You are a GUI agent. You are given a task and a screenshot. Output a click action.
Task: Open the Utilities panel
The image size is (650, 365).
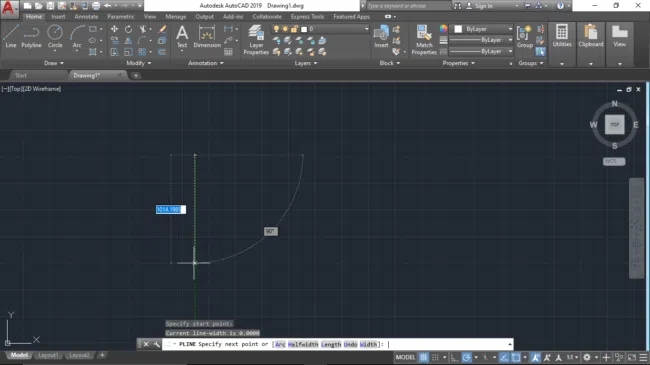click(x=562, y=44)
